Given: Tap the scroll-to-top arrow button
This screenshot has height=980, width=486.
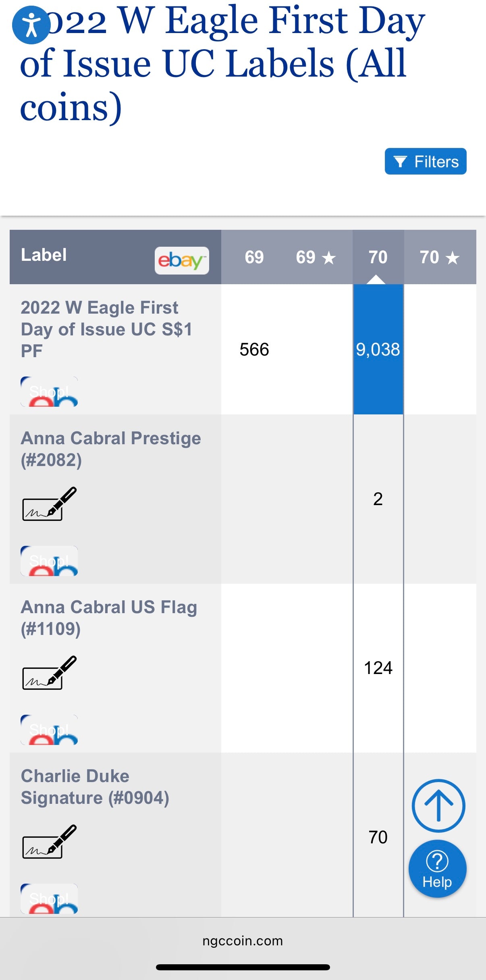Looking at the screenshot, I should point(438,805).
